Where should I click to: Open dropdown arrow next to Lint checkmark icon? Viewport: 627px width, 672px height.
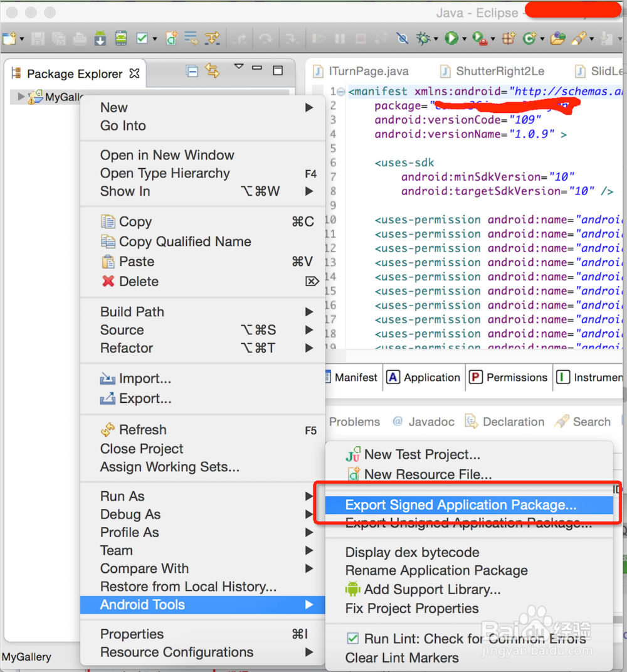[155, 39]
